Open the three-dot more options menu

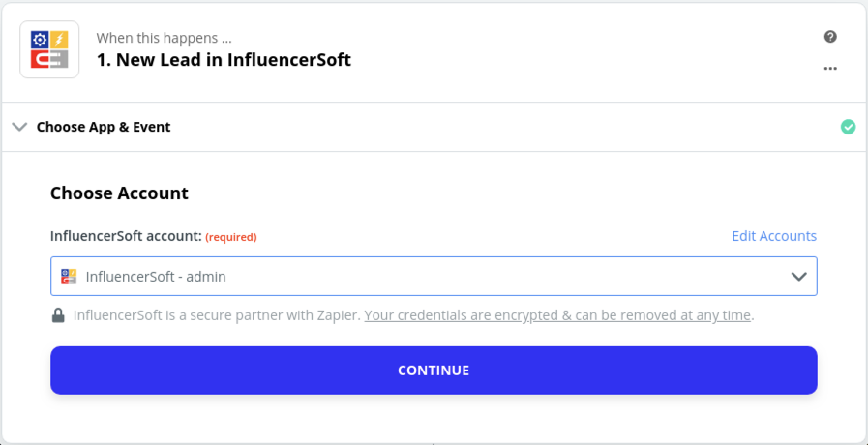click(830, 69)
